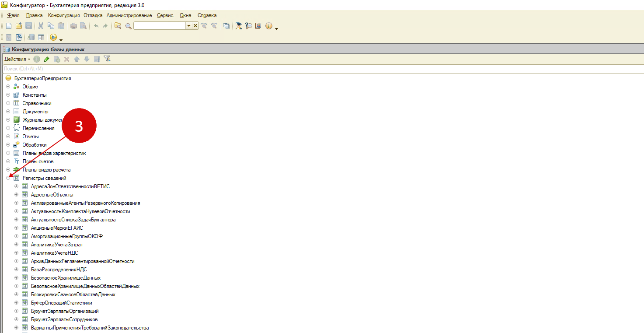Collapse the Регистры сведений node
Viewport: 644px width, 333px height.
[8, 178]
